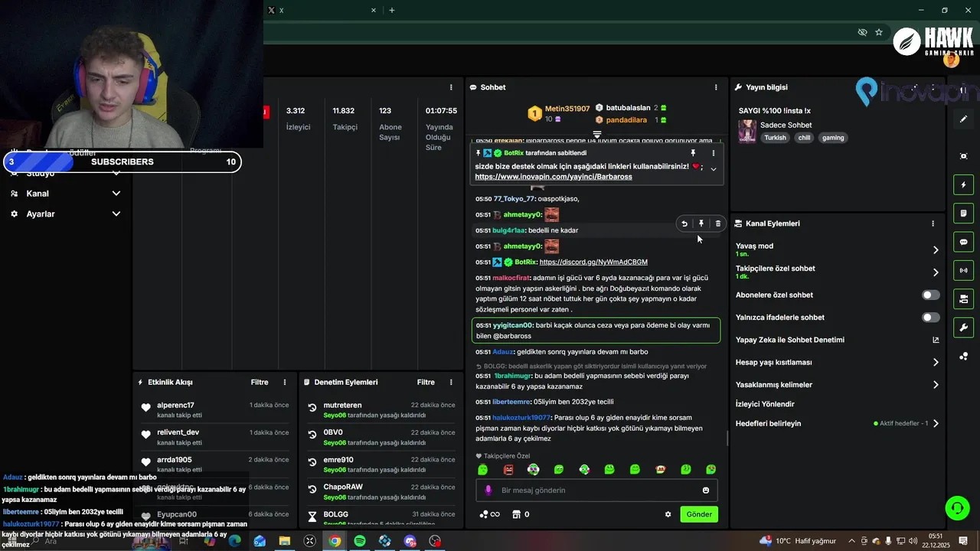Open Chrome from the taskbar
Screen dimensions: 980x551
335,541
